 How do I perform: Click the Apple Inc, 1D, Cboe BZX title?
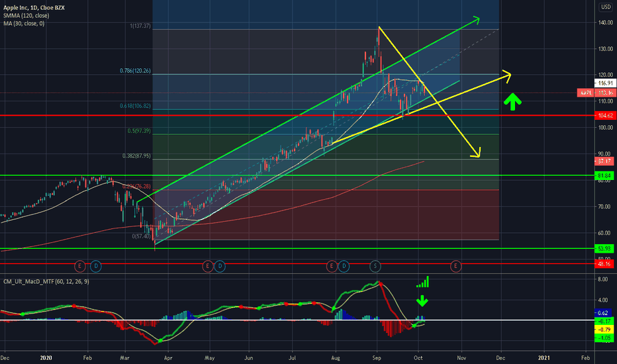coord(34,7)
